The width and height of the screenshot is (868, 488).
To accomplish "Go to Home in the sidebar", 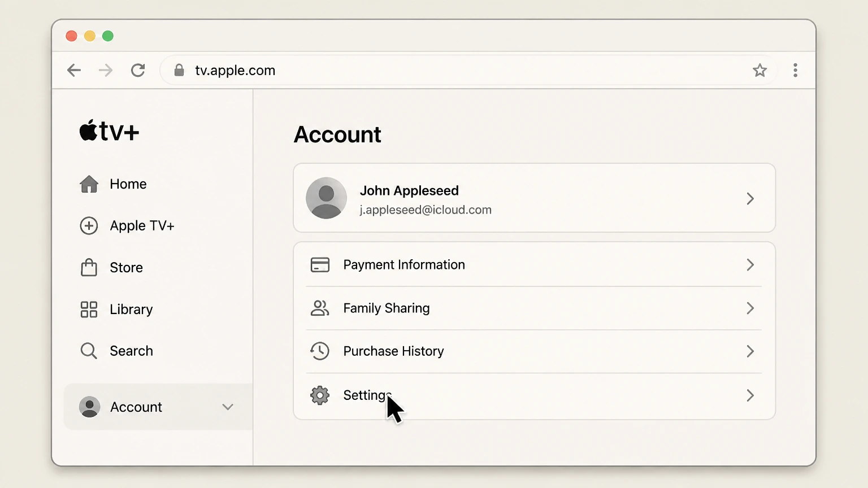I will [128, 184].
